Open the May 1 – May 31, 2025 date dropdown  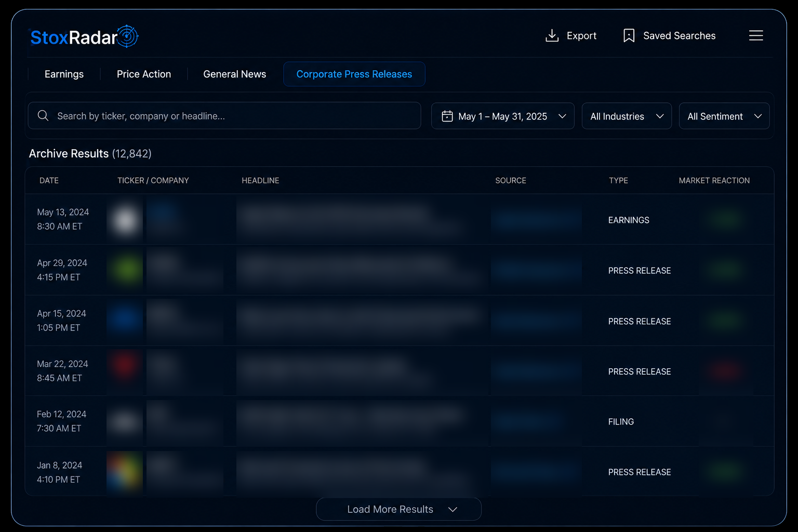point(503,116)
